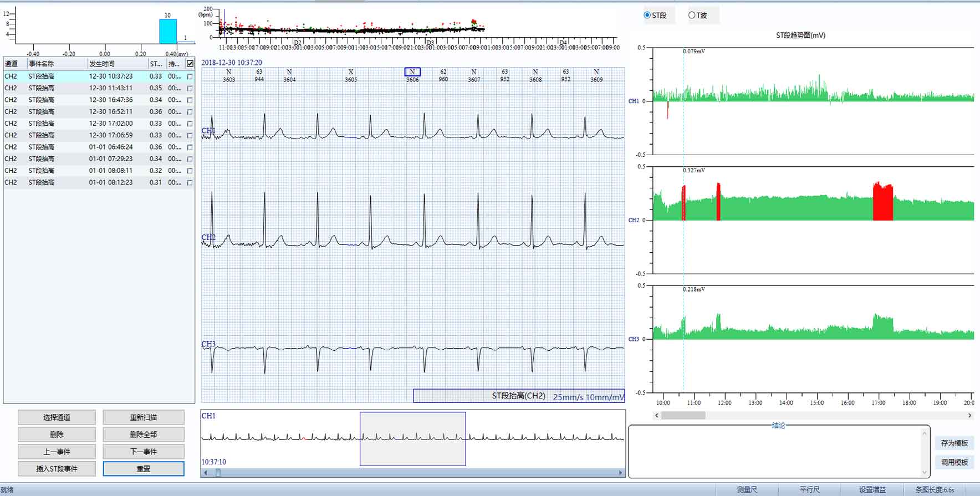Go to previous event with 上一事件
This screenshot has height=496, width=980.
coord(57,452)
